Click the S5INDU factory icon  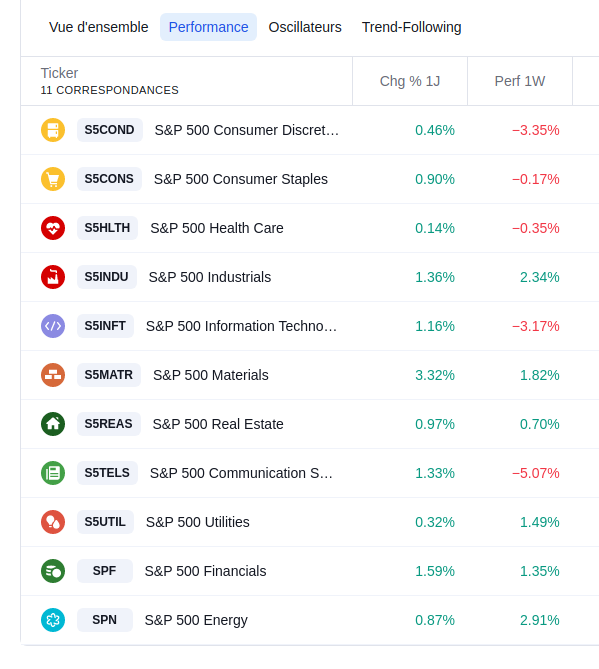tap(53, 277)
